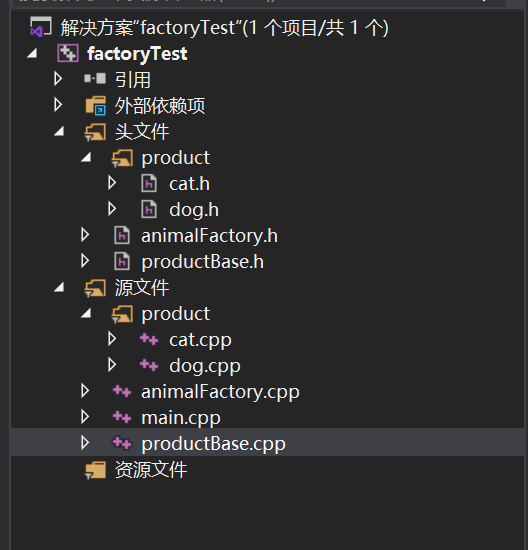Expand the productBase.h node arrow
Image resolution: width=528 pixels, height=550 pixels.
point(85,260)
